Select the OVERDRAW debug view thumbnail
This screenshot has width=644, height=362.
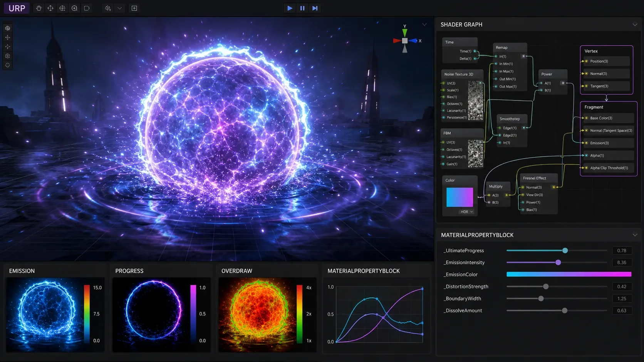(x=267, y=315)
